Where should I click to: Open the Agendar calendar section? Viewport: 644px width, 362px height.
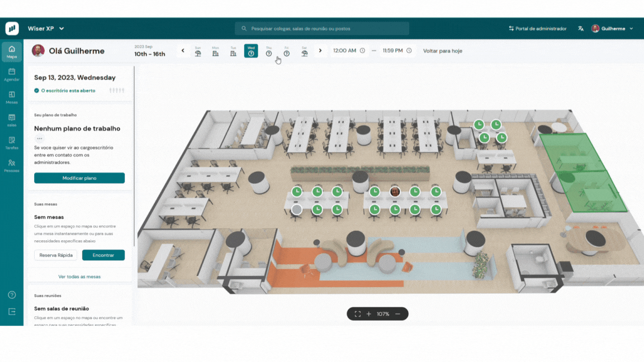(12, 75)
